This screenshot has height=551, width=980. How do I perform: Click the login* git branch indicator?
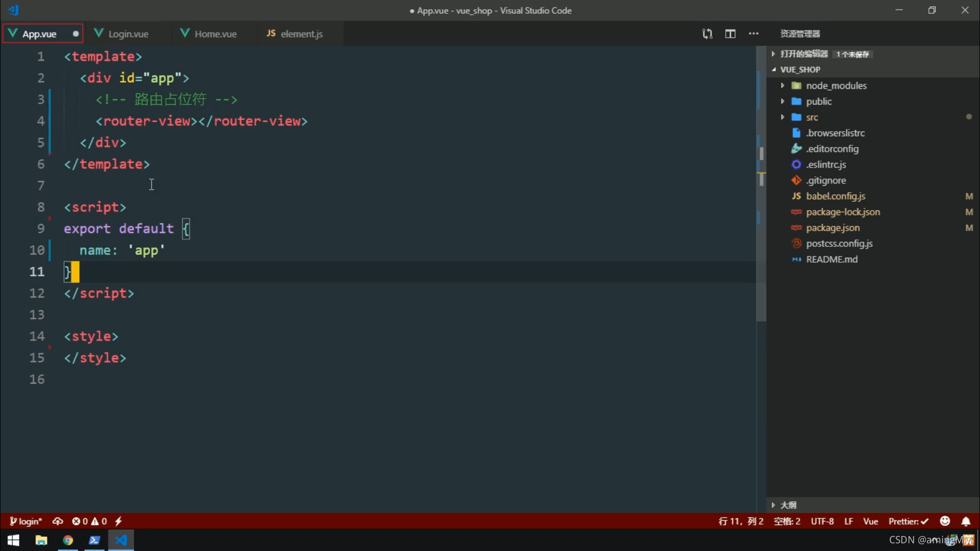tap(26, 521)
